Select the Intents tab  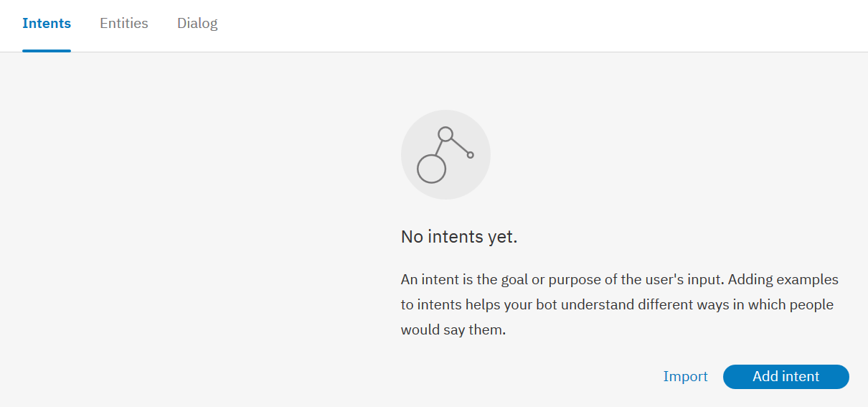pos(47,23)
